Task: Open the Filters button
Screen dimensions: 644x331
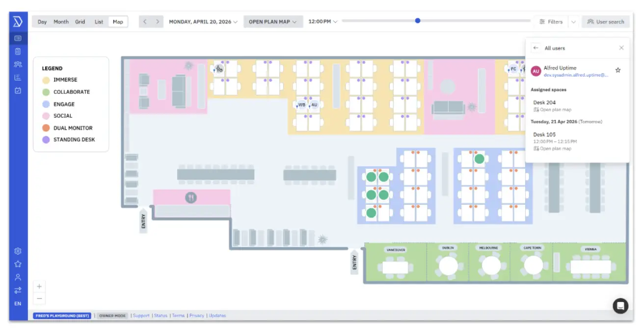Action: click(551, 22)
